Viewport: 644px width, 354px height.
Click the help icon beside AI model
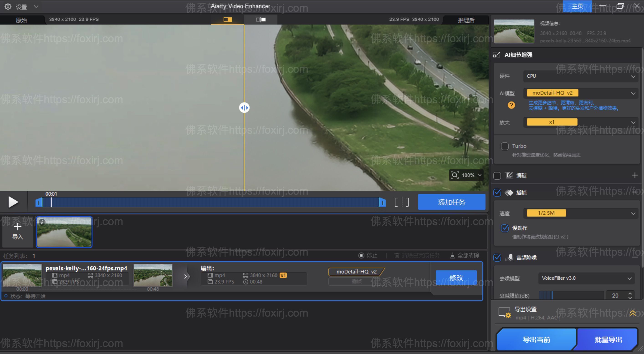coord(511,106)
